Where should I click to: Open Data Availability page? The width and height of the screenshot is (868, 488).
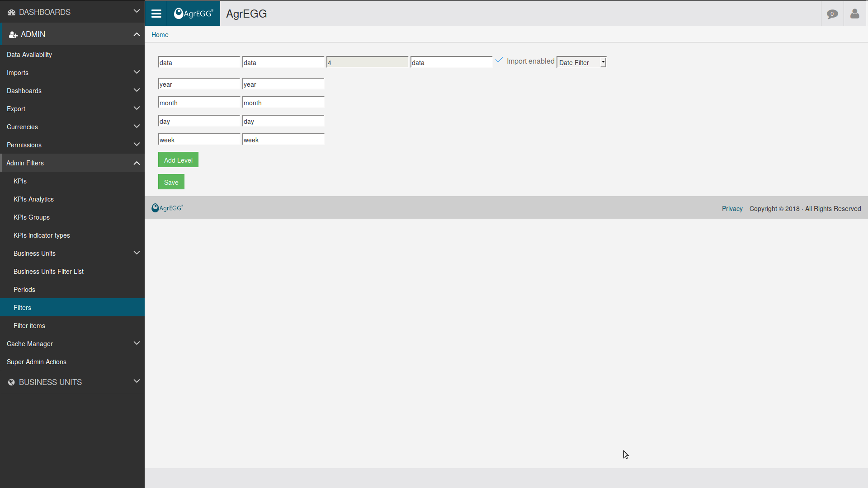tap(72, 55)
